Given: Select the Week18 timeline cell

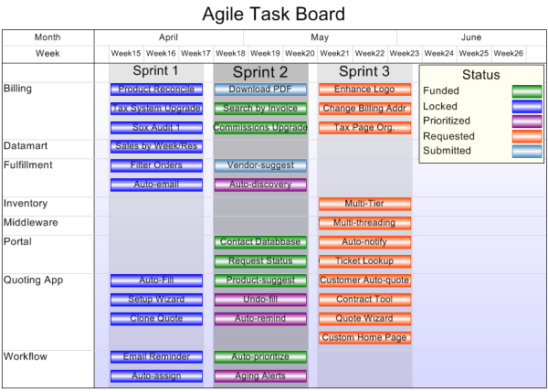Looking at the screenshot, I should point(231,54).
